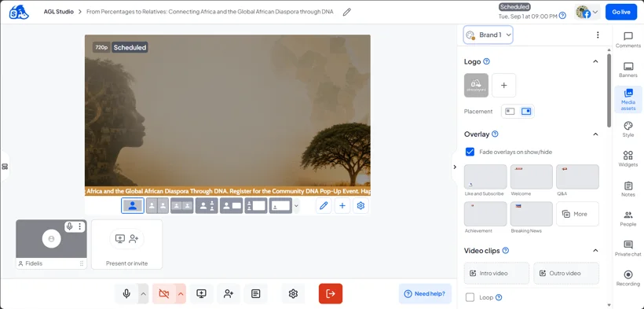Select the Q&A overlay

577,177
